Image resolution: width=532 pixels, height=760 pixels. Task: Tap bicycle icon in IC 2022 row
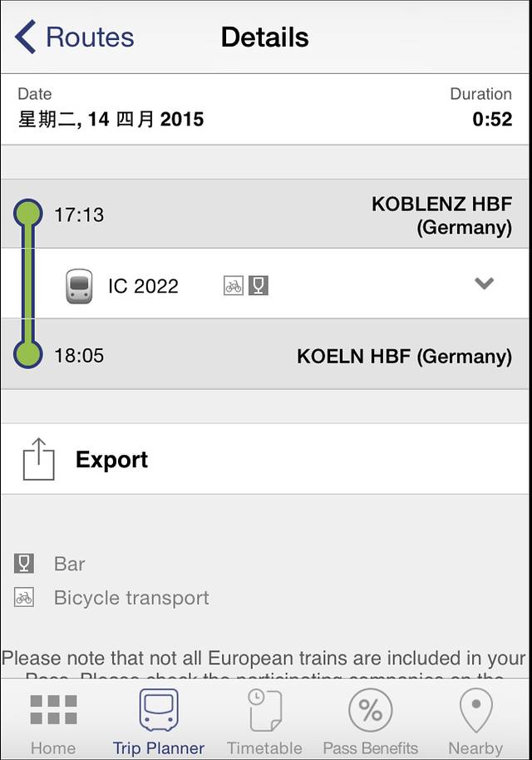point(234,286)
